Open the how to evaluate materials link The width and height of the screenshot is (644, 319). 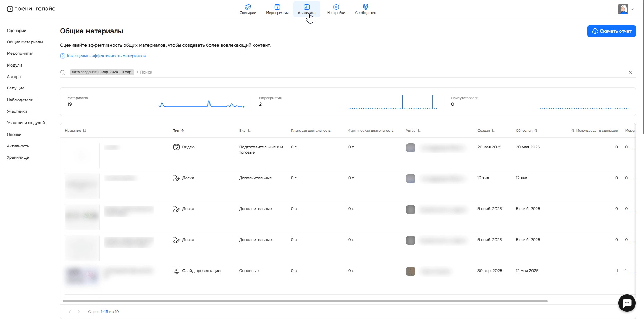tap(106, 56)
